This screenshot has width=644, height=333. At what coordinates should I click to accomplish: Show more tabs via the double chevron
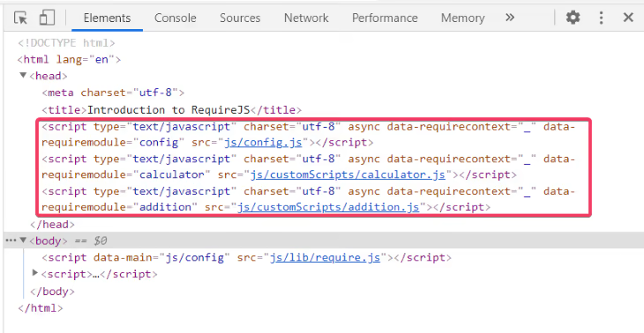click(x=510, y=18)
